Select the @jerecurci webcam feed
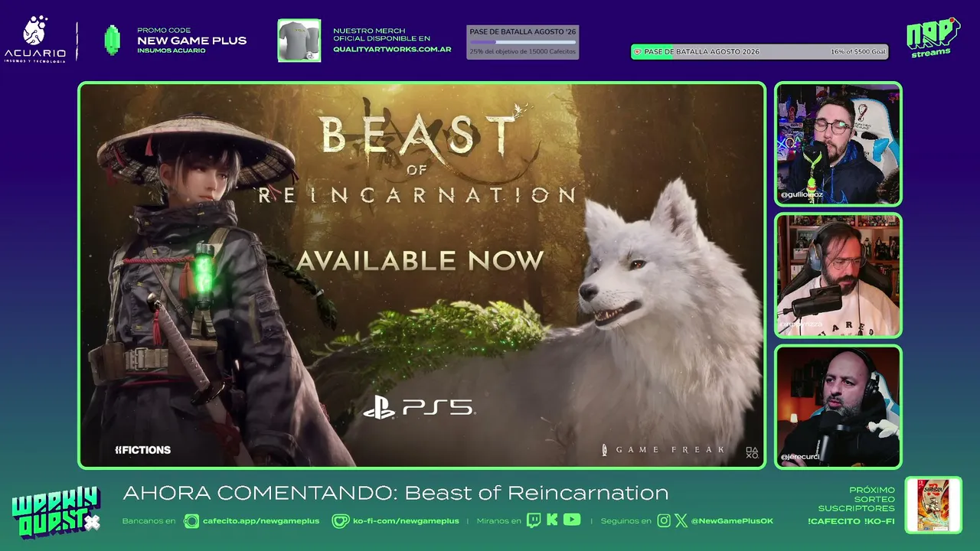 tap(838, 406)
